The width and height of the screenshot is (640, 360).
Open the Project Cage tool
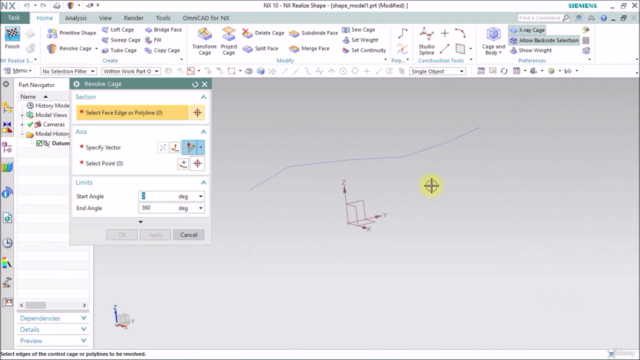pos(229,41)
